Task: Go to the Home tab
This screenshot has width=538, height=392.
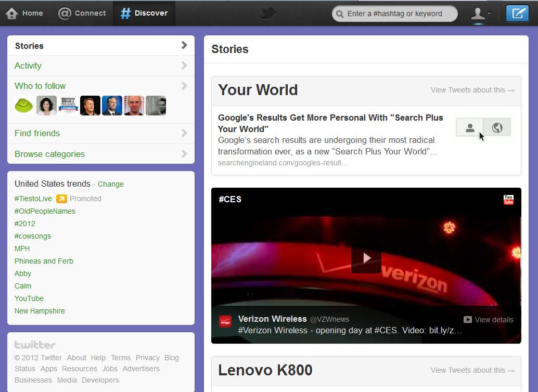Action: pos(24,13)
